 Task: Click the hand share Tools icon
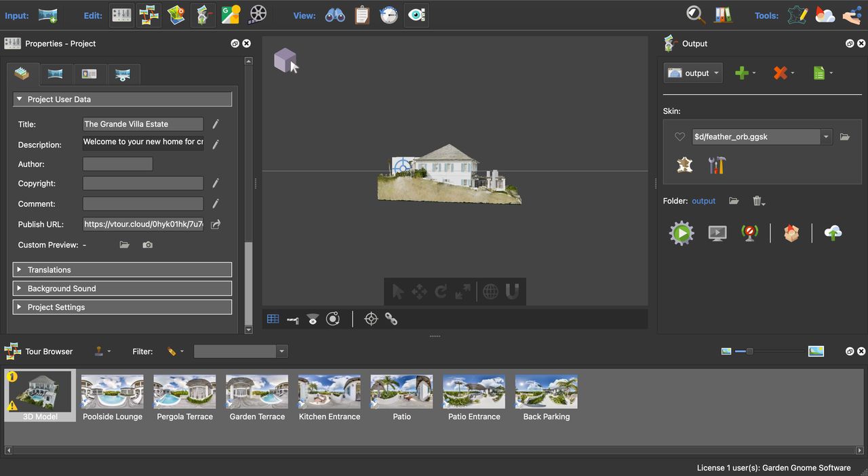tap(852, 14)
